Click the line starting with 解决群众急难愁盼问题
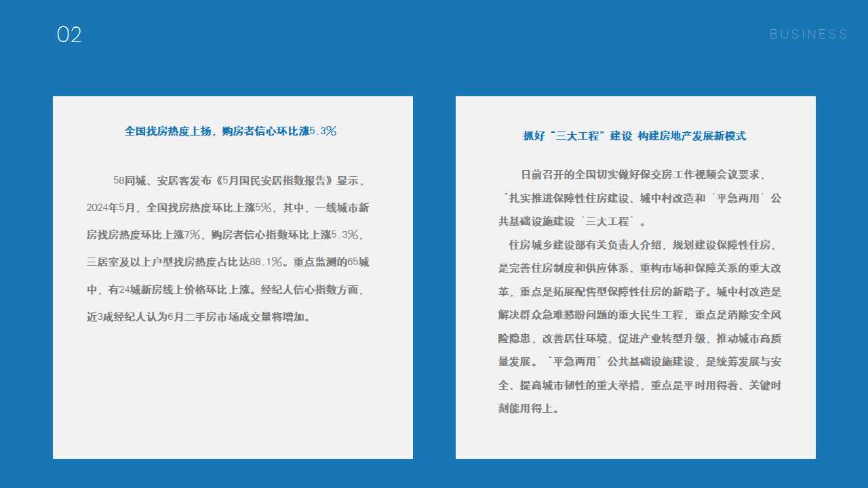Screen dimensions: 868x488 pos(639,315)
